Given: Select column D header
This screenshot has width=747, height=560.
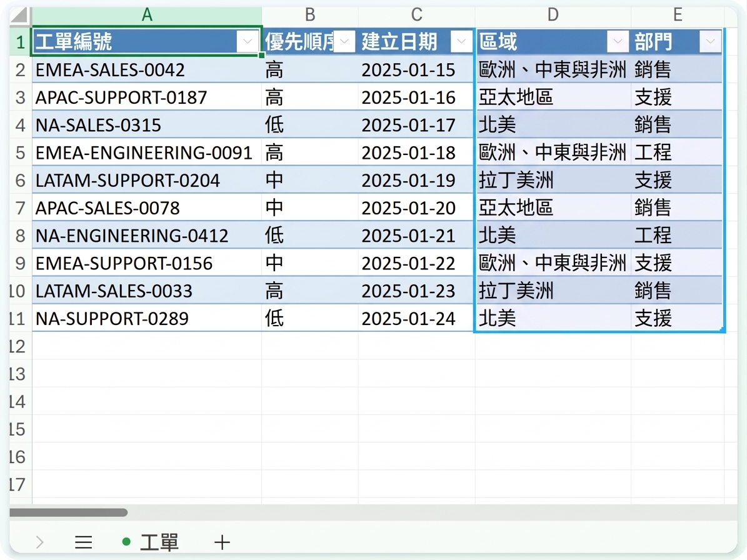Looking at the screenshot, I should (553, 15).
